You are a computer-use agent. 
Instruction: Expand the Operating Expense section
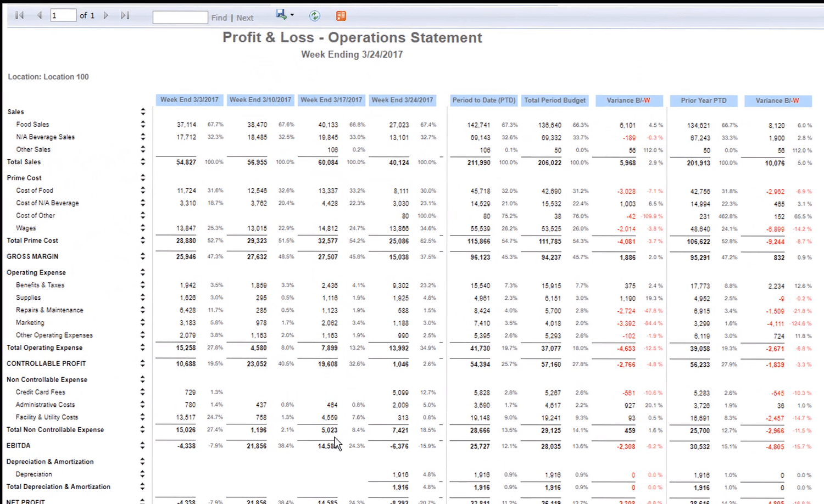point(142,272)
